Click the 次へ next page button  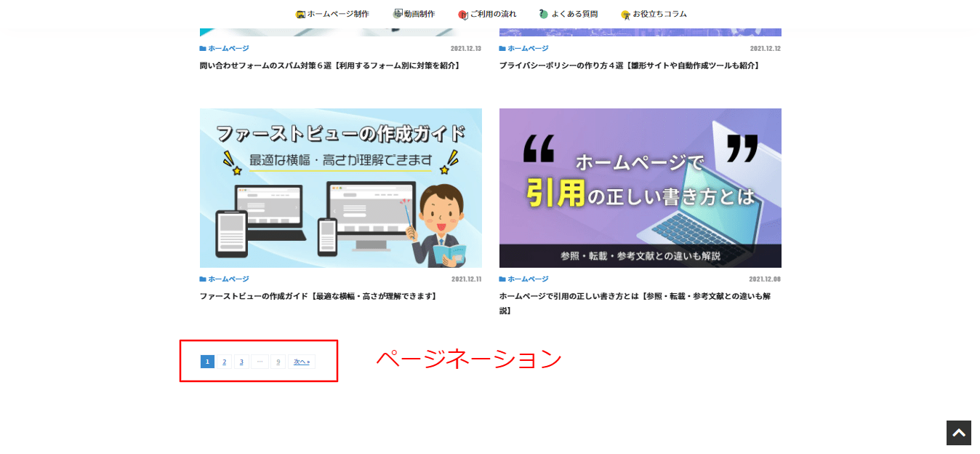(x=302, y=362)
